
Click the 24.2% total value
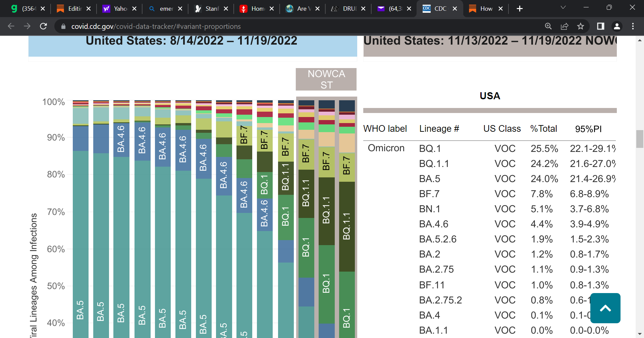pyautogui.click(x=544, y=164)
